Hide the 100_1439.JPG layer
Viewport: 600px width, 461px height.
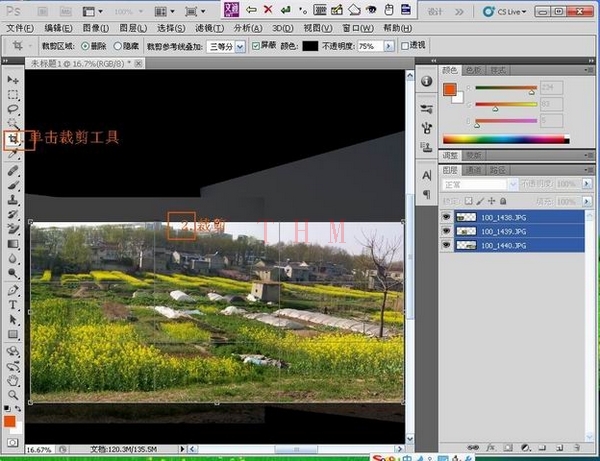[x=446, y=231]
